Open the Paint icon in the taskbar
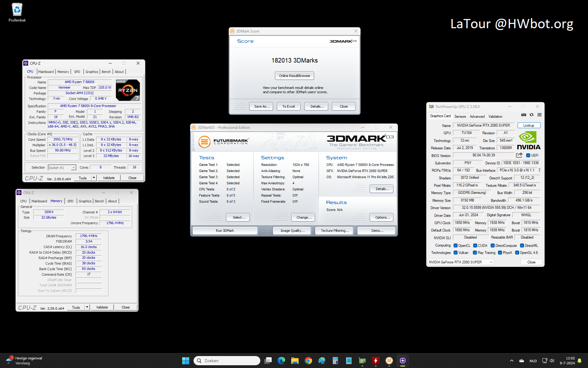Viewport: 588px width, 368px height. pos(322,361)
